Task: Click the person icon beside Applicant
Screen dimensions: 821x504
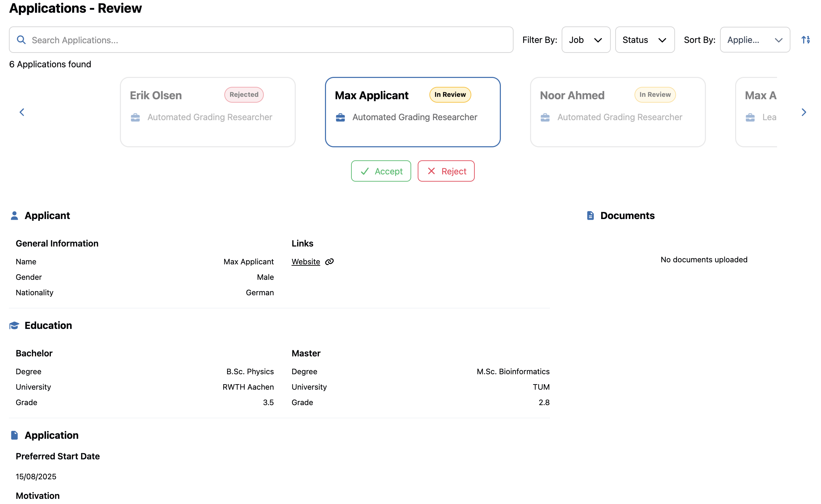Action: point(14,216)
